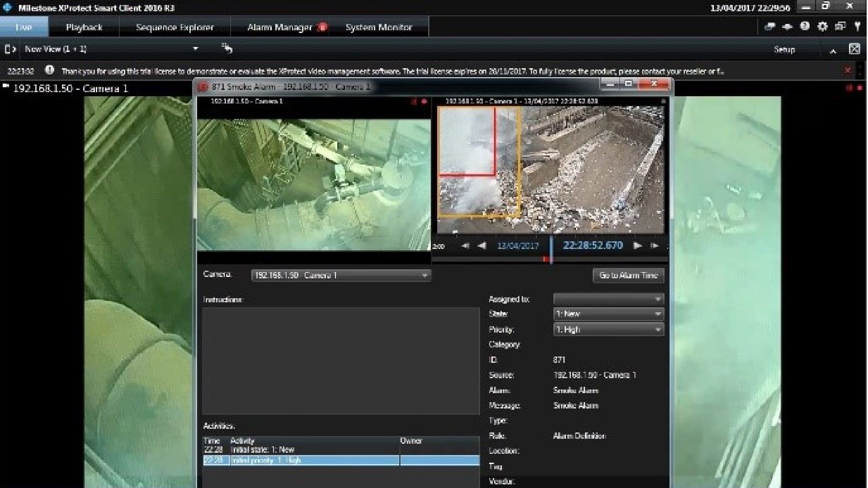Switch to the Live tab
868x488 pixels.
click(24, 27)
